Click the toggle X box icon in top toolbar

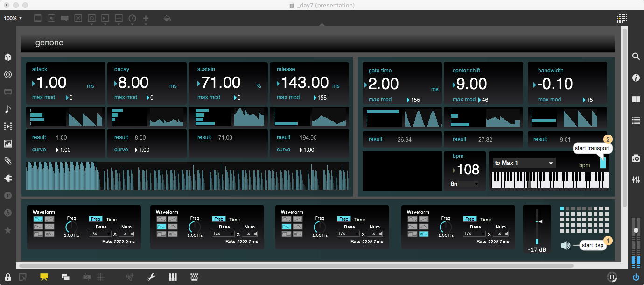click(78, 19)
